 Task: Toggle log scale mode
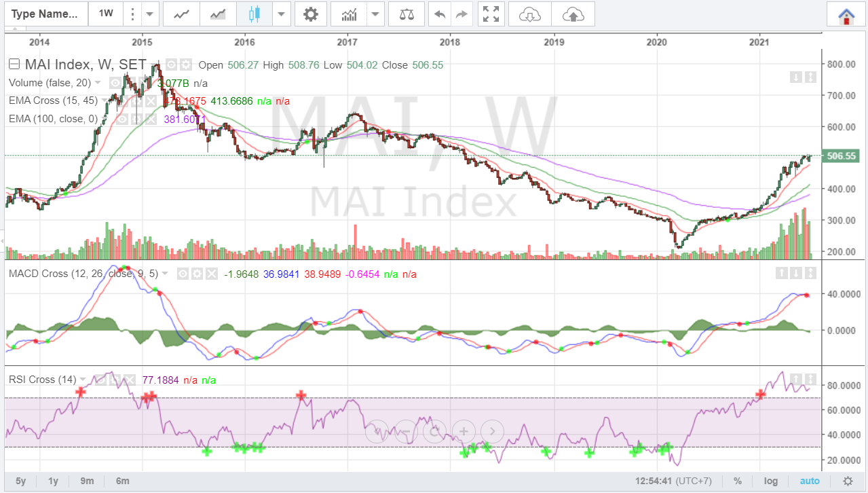tap(771, 481)
